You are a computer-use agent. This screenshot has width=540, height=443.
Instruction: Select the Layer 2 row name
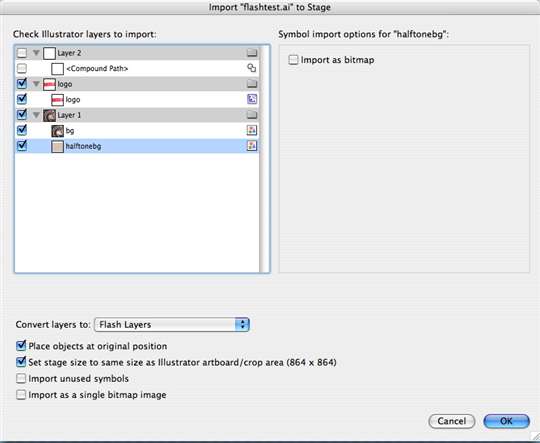69,53
